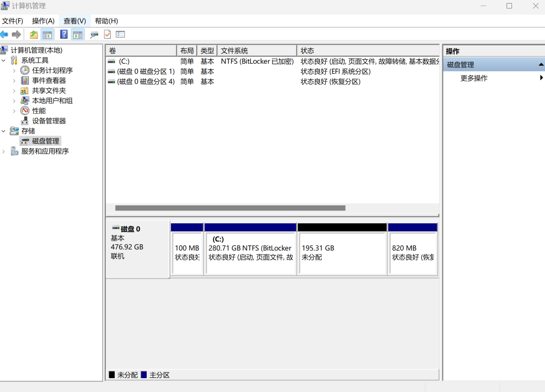Viewport: 545px width, 392px height.
Task: Sort by the 布局 column header
Action: 187,50
